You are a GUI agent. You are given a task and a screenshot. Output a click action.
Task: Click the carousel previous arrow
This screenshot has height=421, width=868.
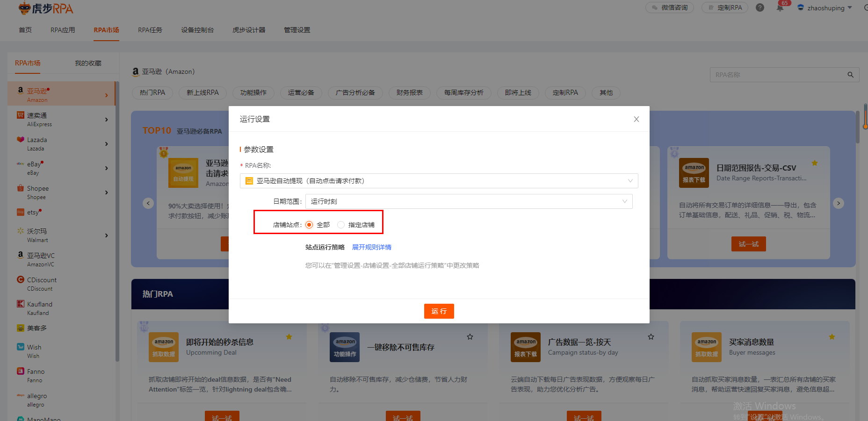148,203
